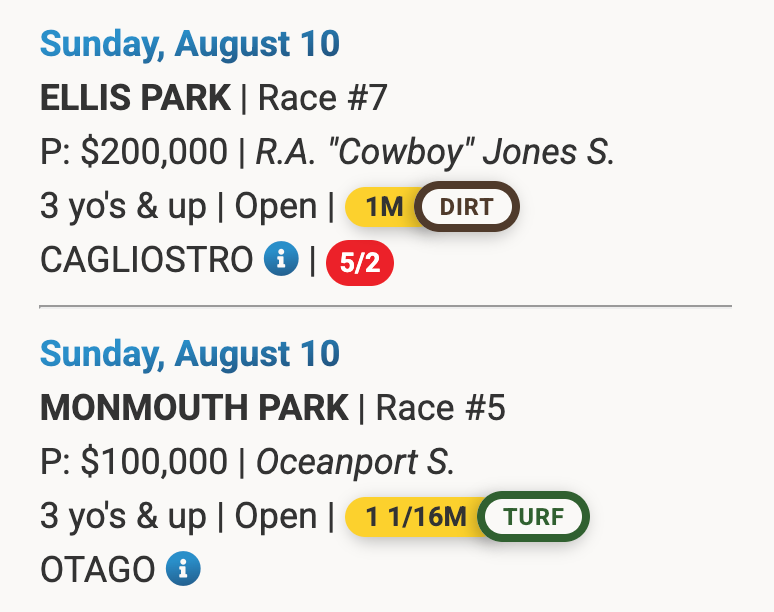Click the $100,000 purse amount
Screen dimensions: 774x612
tap(154, 461)
